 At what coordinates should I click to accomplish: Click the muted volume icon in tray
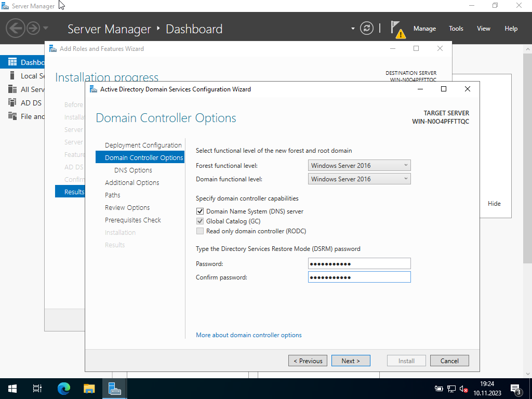pos(464,389)
